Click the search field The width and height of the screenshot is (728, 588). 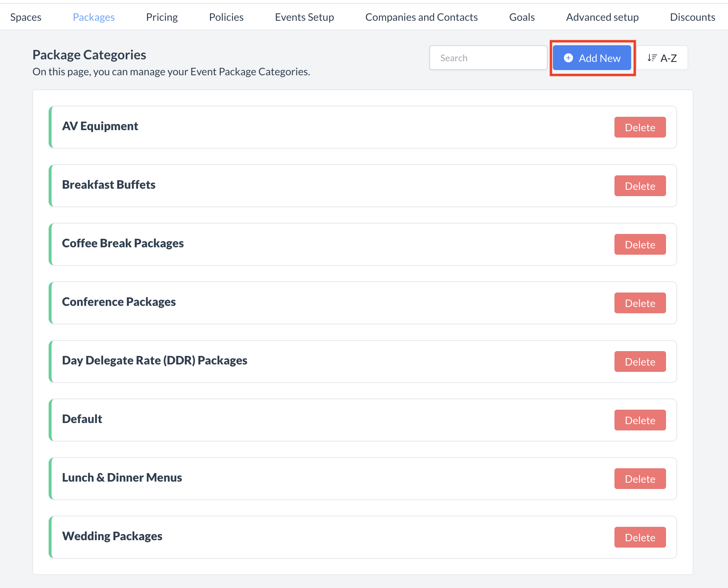(488, 57)
